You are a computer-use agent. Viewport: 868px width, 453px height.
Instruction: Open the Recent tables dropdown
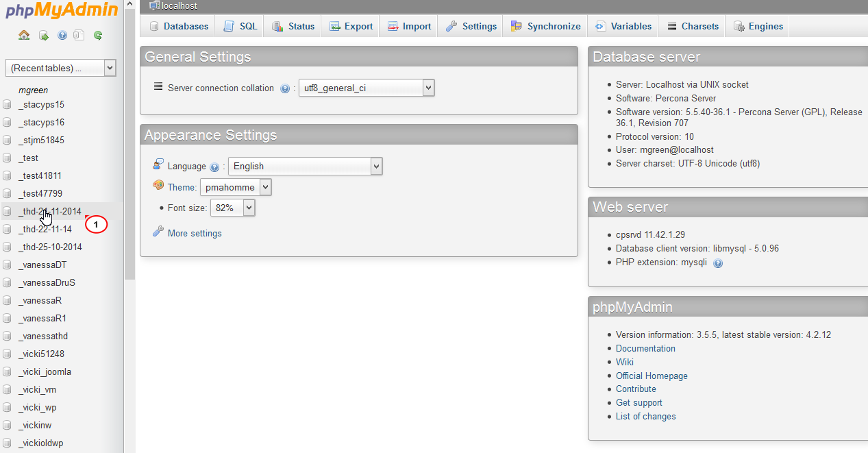click(61, 68)
